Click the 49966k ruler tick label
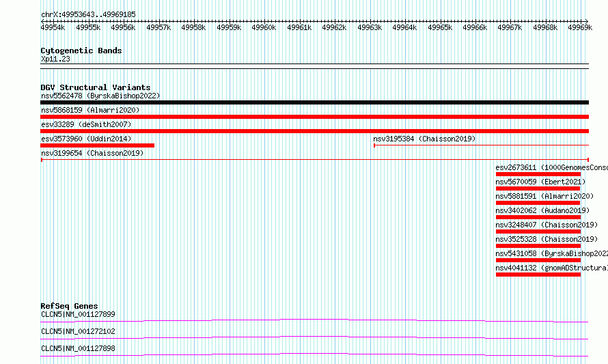 click(475, 27)
